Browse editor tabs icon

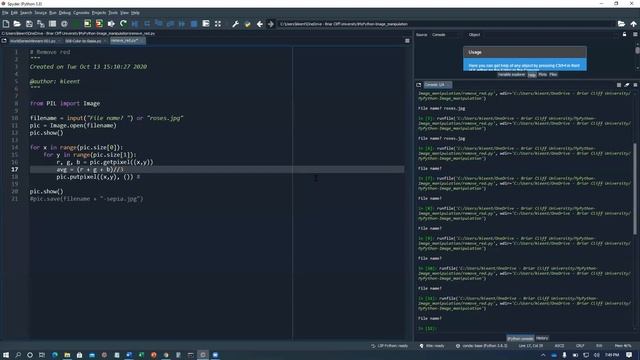tap(4, 41)
